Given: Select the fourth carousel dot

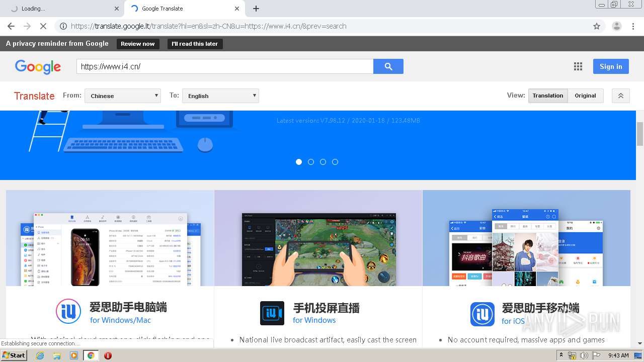Looking at the screenshot, I should (335, 162).
